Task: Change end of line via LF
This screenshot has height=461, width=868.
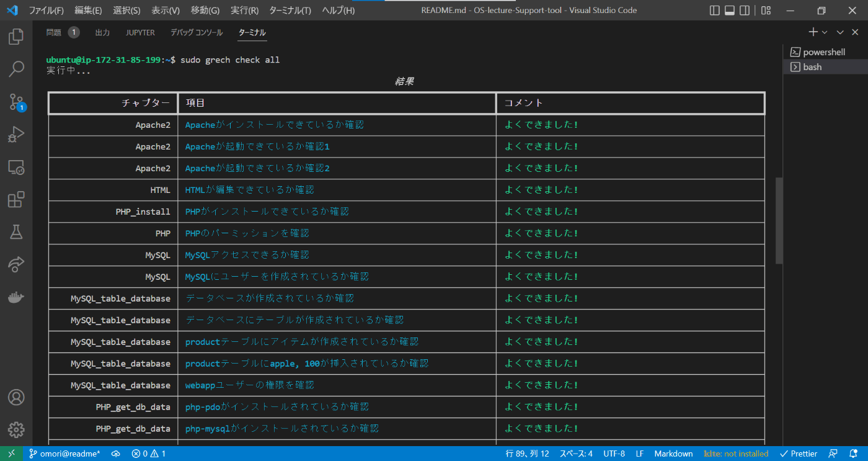Action: 639,454
